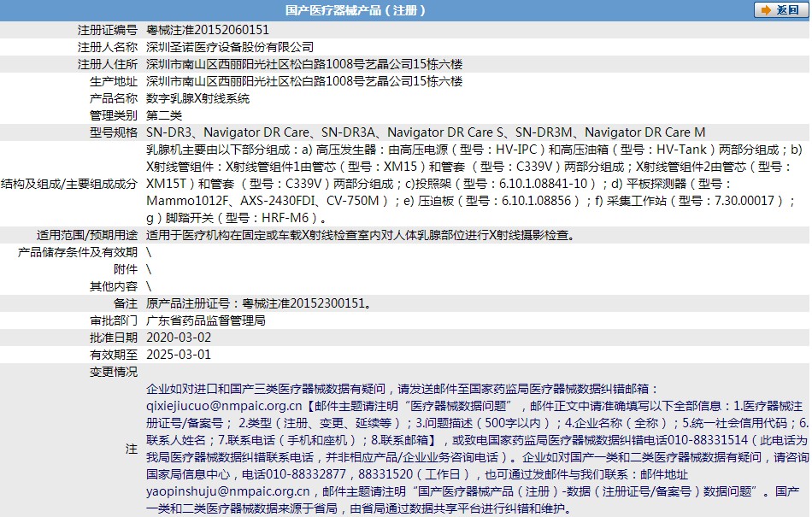This screenshot has height=517, width=812.
Task: Select registration number 粤械注准20152060151
Action: pos(208,30)
